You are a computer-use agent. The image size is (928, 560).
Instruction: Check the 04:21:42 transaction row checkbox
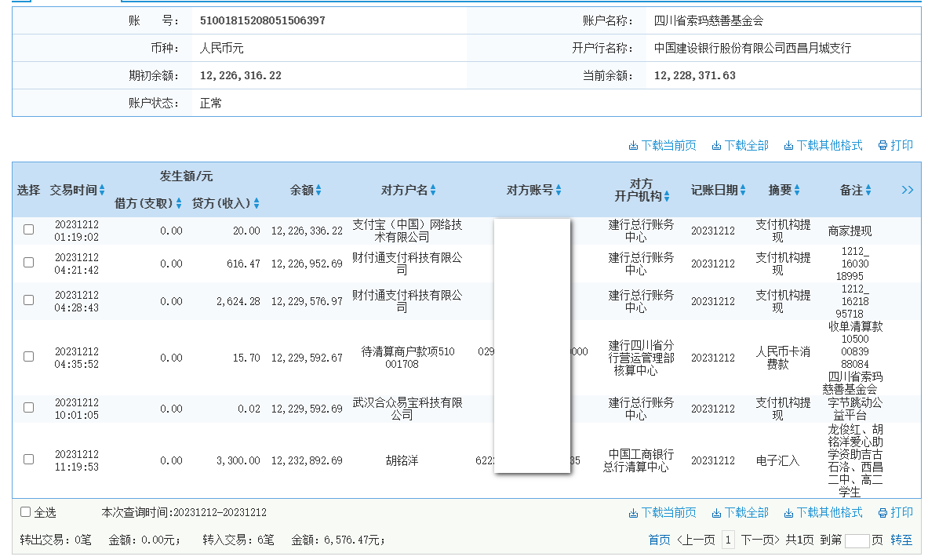point(28,262)
